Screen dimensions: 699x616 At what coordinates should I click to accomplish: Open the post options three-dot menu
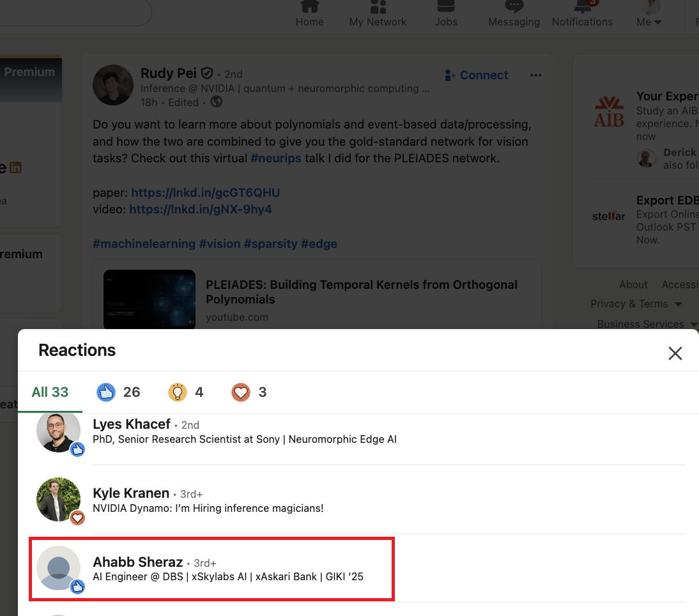pos(535,75)
